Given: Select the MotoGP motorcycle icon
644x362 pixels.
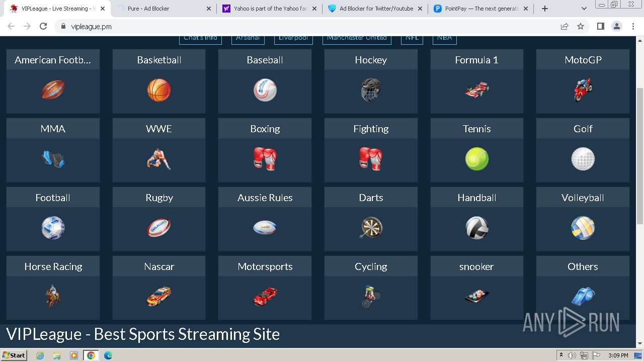Looking at the screenshot, I should pyautogui.click(x=583, y=90).
